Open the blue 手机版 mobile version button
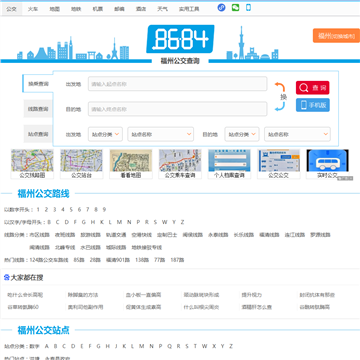Screen dimensions: 360x360 coord(313,105)
